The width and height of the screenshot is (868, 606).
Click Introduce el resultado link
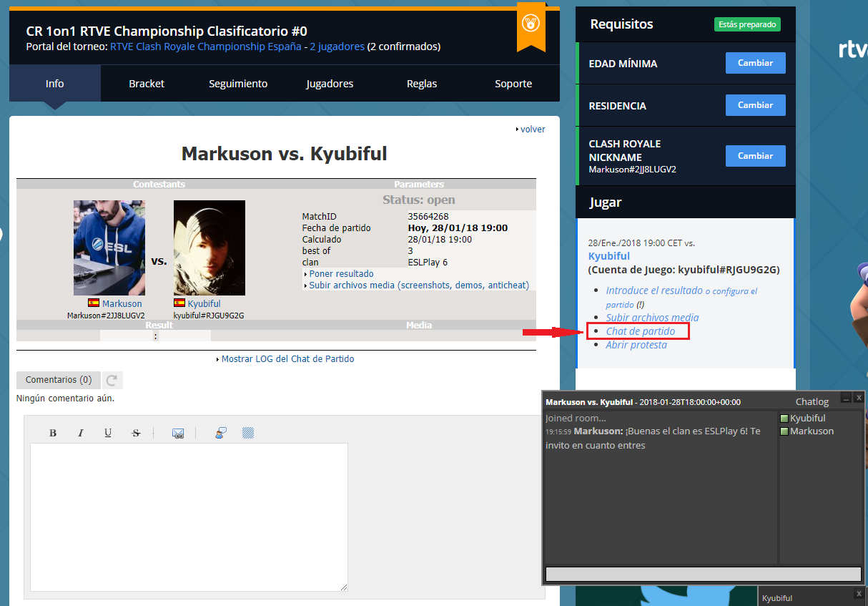[654, 290]
